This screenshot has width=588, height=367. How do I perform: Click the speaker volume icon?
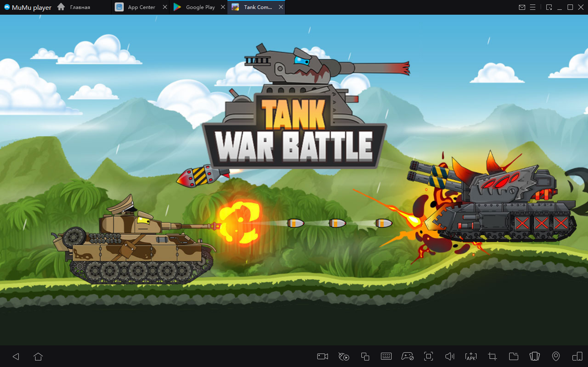click(x=450, y=356)
